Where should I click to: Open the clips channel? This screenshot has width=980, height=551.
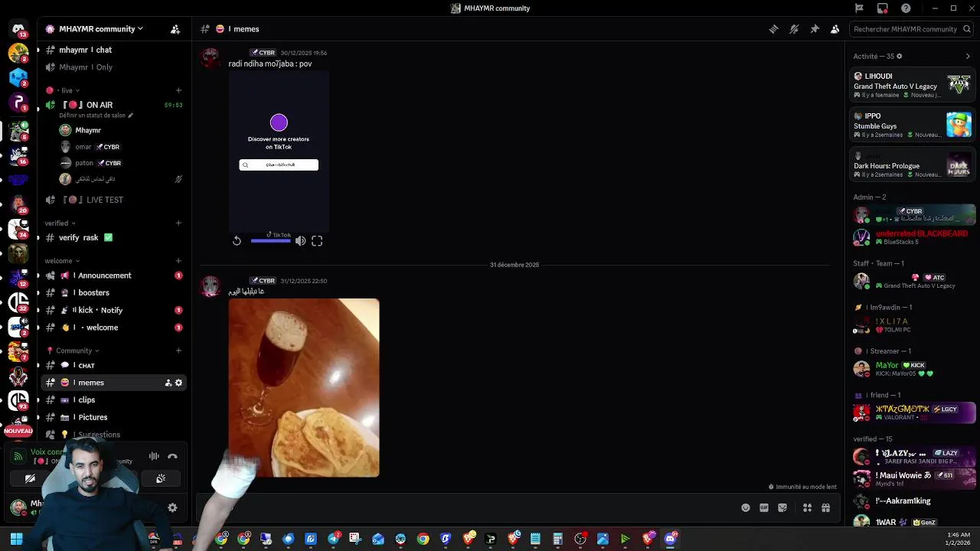[113, 399]
